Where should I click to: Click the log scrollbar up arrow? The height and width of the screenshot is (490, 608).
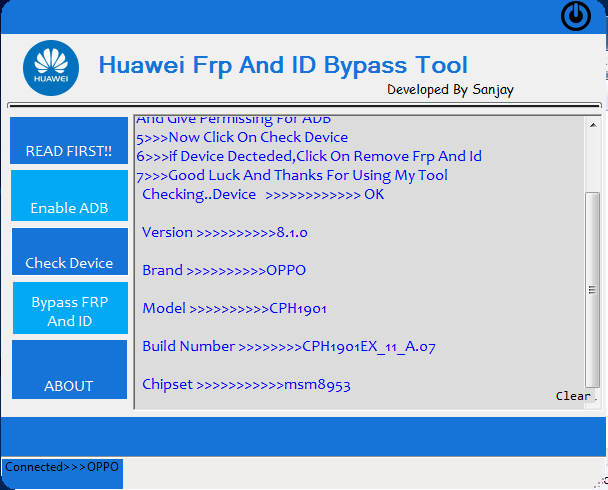[593, 125]
